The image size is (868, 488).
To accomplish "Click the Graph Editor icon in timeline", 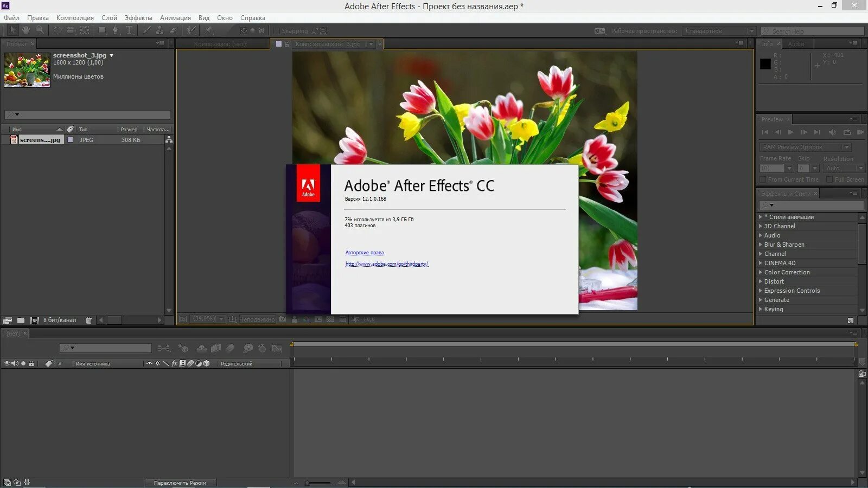I will click(x=277, y=348).
